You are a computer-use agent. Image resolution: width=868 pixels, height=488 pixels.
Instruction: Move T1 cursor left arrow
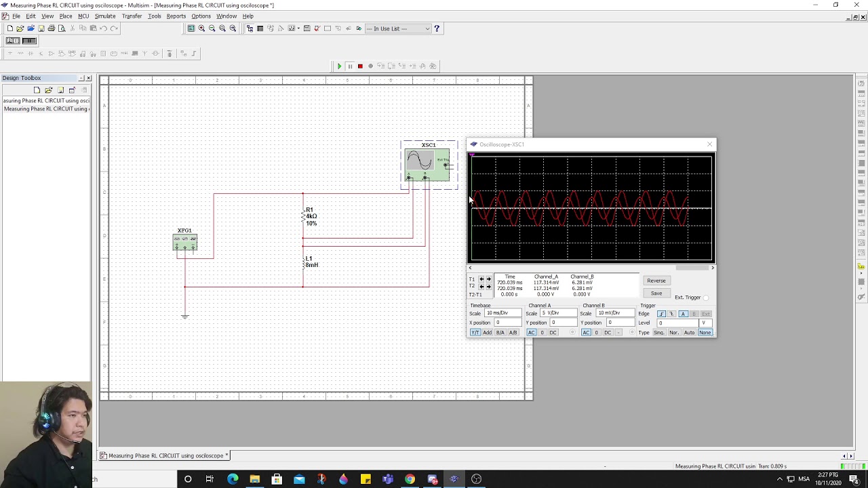point(481,279)
